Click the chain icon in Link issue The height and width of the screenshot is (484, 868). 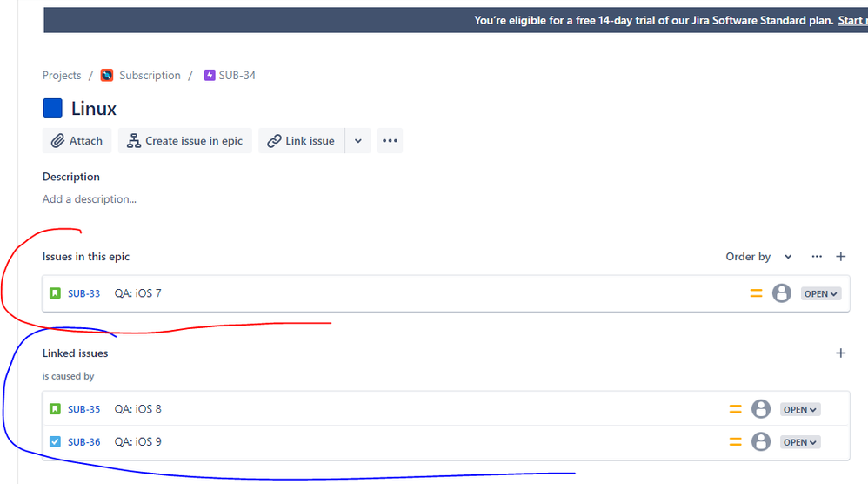[274, 141]
